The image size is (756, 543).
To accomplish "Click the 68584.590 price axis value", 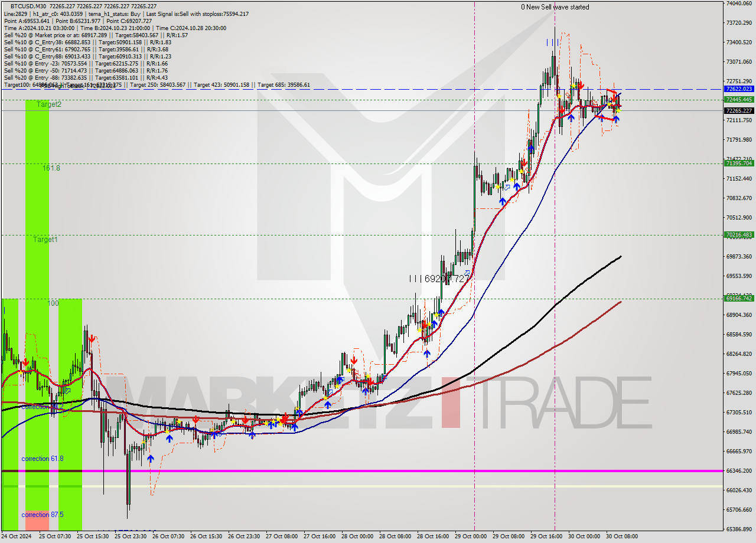I will pos(739,335).
